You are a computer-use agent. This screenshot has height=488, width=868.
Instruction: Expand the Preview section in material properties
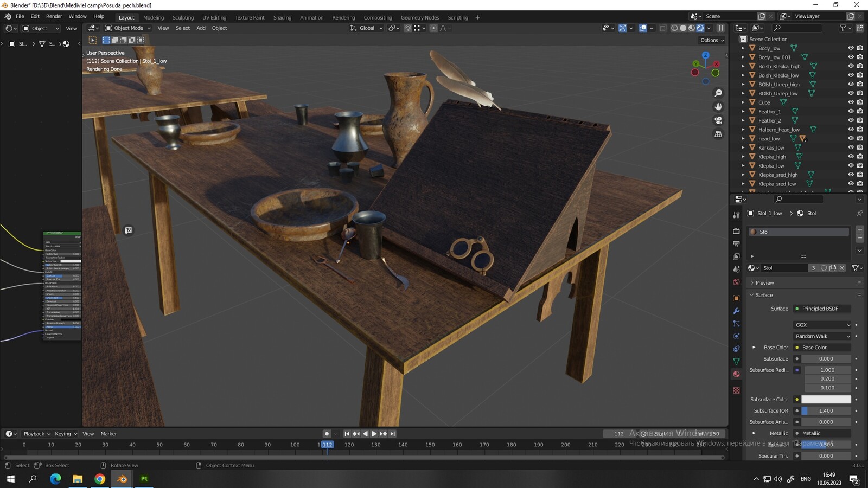click(x=764, y=282)
